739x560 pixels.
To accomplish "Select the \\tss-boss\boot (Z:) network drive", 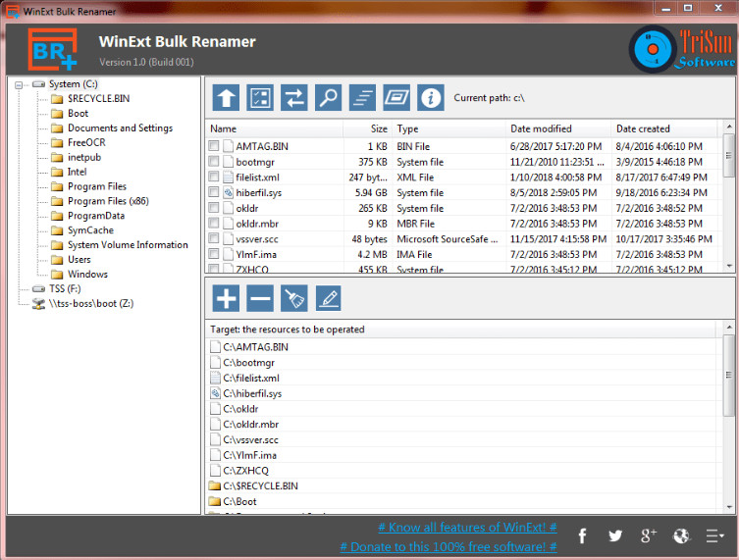I will (91, 303).
